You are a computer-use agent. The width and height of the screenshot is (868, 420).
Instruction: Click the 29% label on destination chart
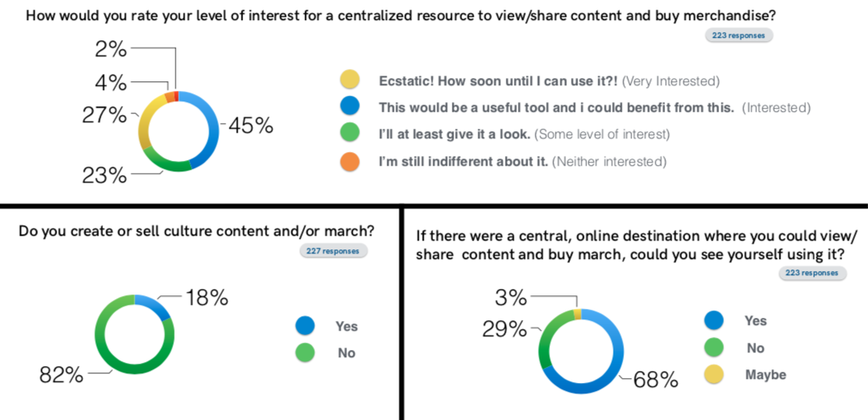(x=504, y=330)
